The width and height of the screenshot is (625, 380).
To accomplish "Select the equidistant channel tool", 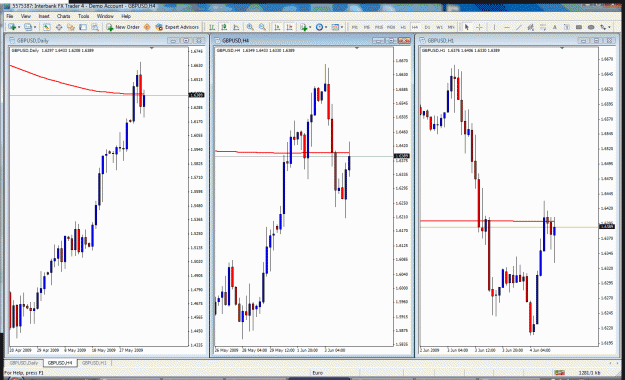I will [531, 27].
